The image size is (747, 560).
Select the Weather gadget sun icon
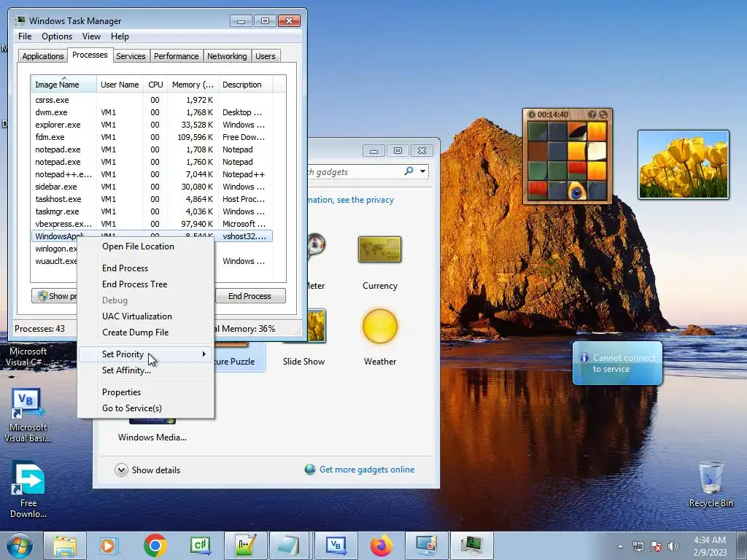pos(379,327)
